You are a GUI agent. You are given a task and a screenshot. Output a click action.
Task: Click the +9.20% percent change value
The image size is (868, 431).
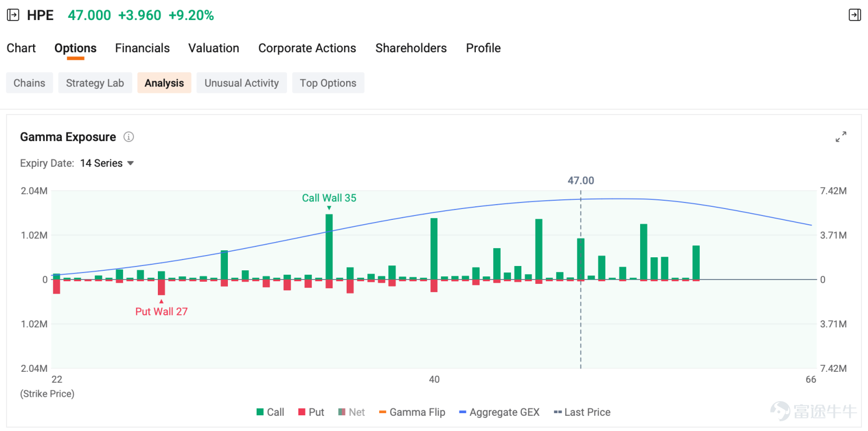pyautogui.click(x=192, y=15)
